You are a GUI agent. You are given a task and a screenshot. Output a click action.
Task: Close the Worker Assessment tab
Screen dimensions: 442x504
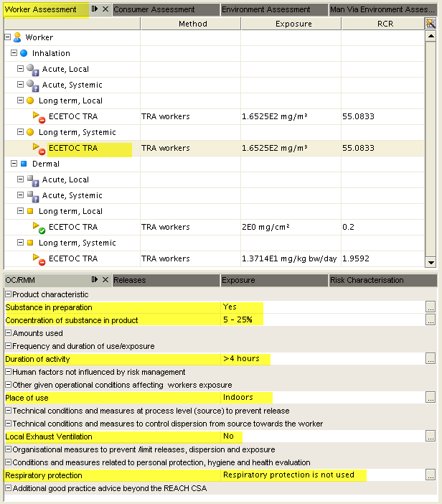(x=105, y=9)
